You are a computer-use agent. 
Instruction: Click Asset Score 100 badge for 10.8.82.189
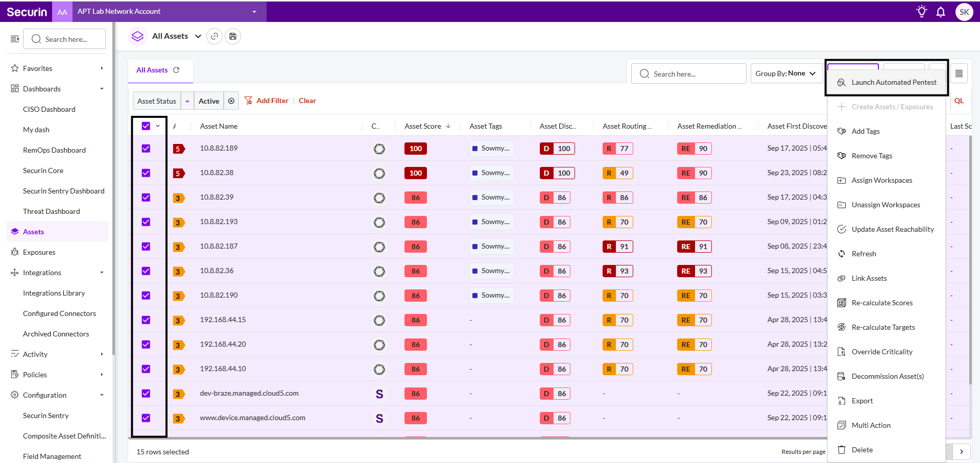pyautogui.click(x=416, y=149)
